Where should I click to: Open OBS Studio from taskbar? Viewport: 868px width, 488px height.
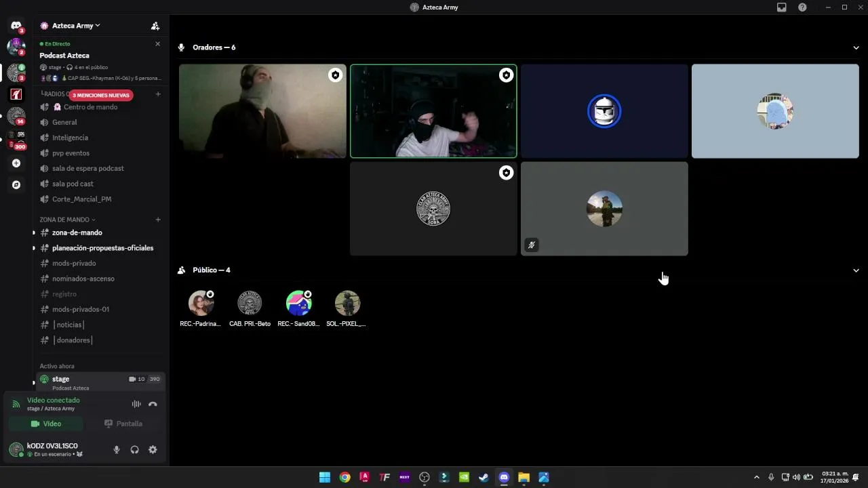(425, 477)
